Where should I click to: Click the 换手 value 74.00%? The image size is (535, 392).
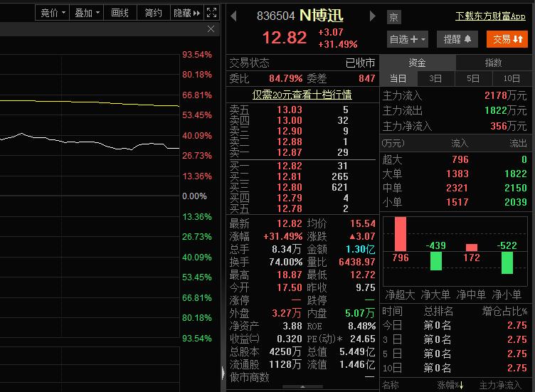285,262
